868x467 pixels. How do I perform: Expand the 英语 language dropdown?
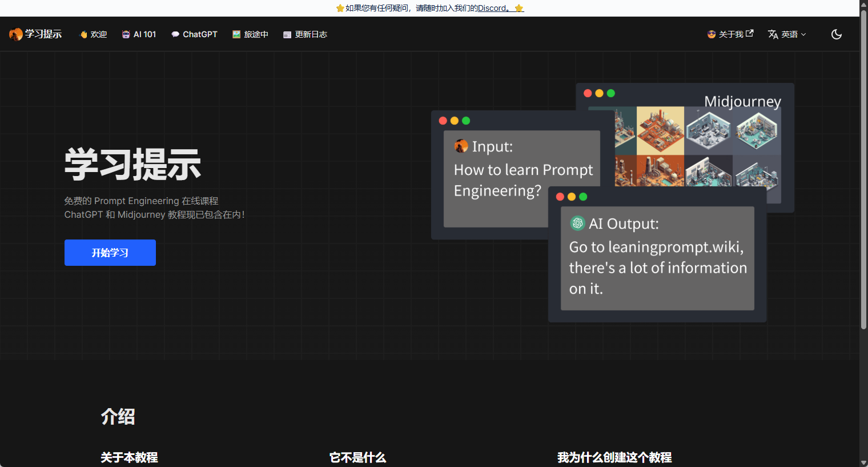coord(787,34)
